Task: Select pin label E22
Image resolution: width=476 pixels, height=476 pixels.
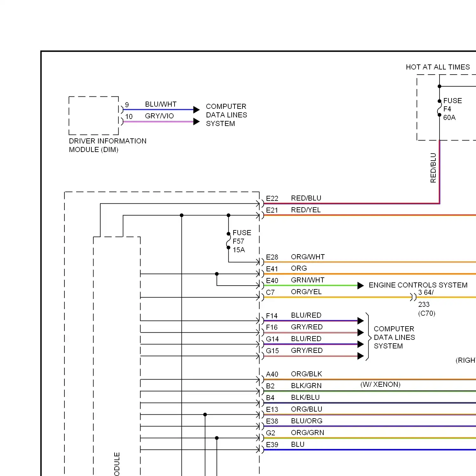Action: 272,198
